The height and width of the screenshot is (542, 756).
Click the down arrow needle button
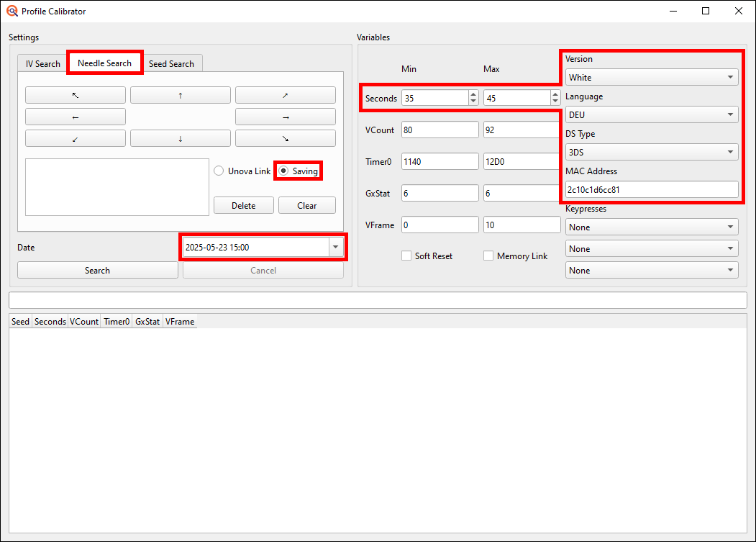coord(181,138)
